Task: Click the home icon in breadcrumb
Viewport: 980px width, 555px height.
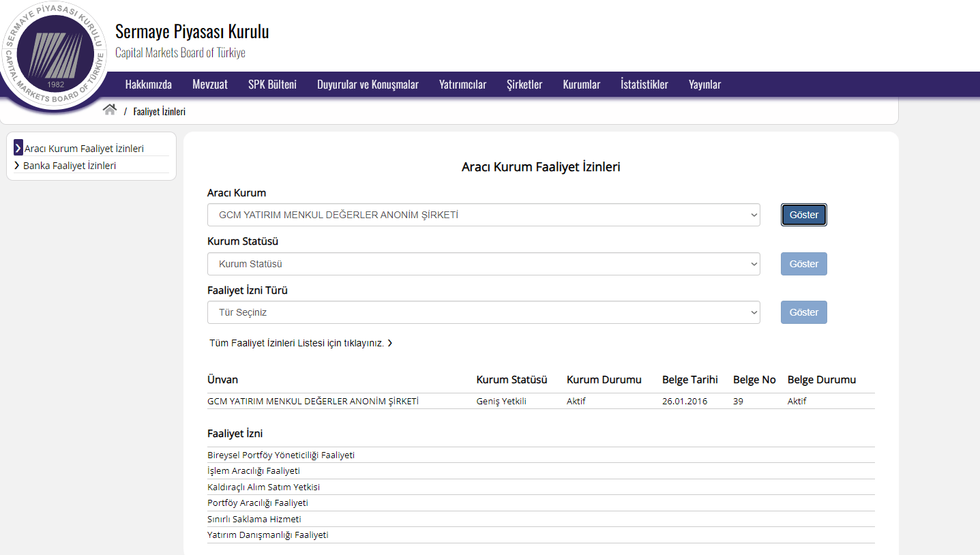Action: click(109, 110)
